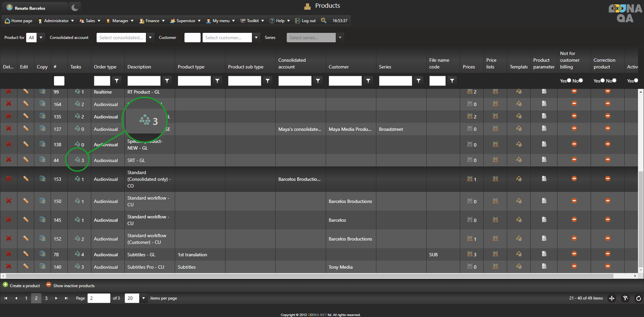Image resolution: width=644 pixels, height=317 pixels.
Task: Expand items per page dropdown
Action: pyautogui.click(x=144, y=298)
